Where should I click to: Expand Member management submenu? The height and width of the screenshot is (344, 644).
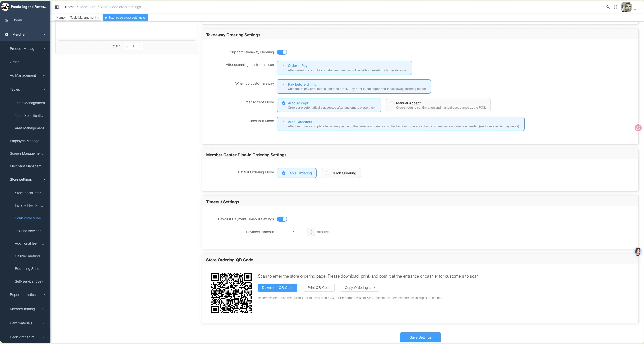(x=44, y=309)
